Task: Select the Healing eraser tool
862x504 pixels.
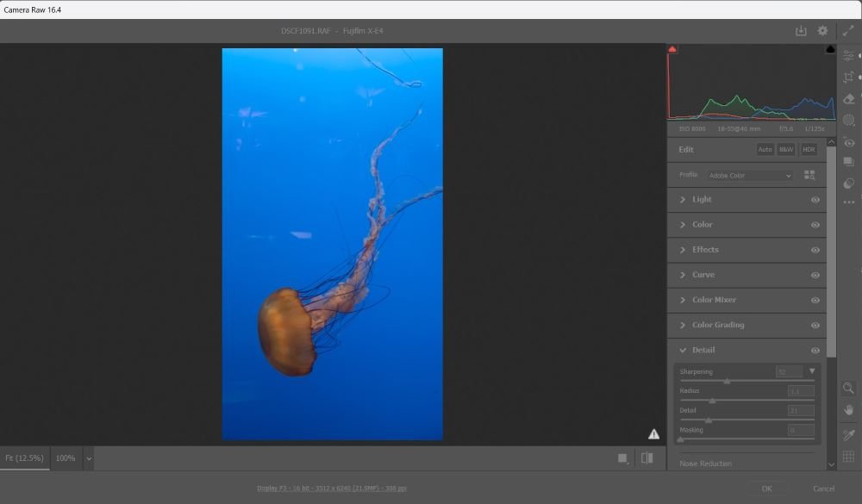Action: point(849,99)
